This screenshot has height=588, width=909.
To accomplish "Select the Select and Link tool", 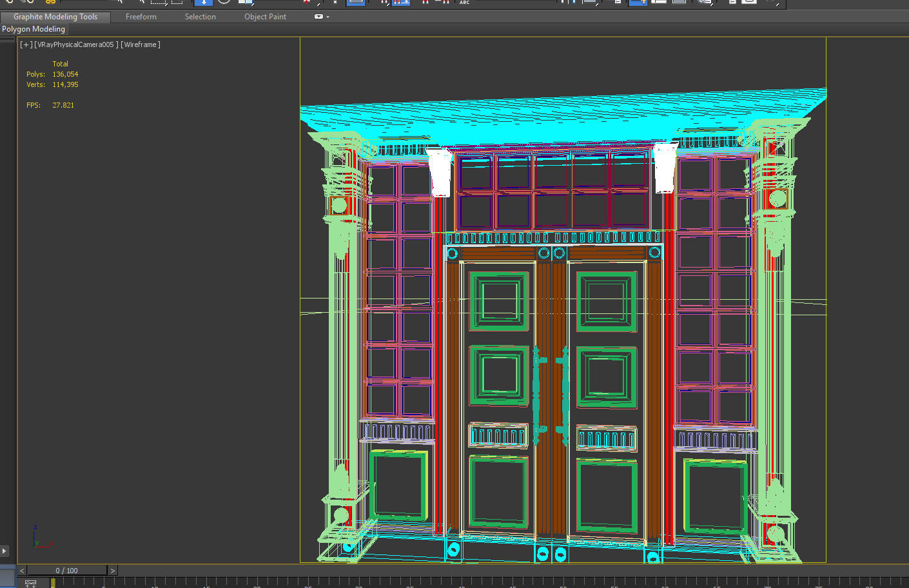I will [x=52, y=3].
